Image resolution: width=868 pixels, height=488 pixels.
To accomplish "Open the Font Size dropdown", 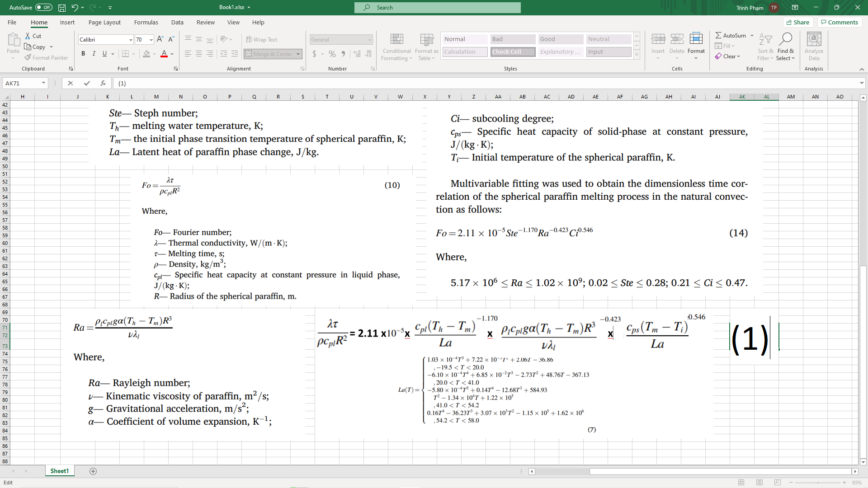I will [151, 39].
